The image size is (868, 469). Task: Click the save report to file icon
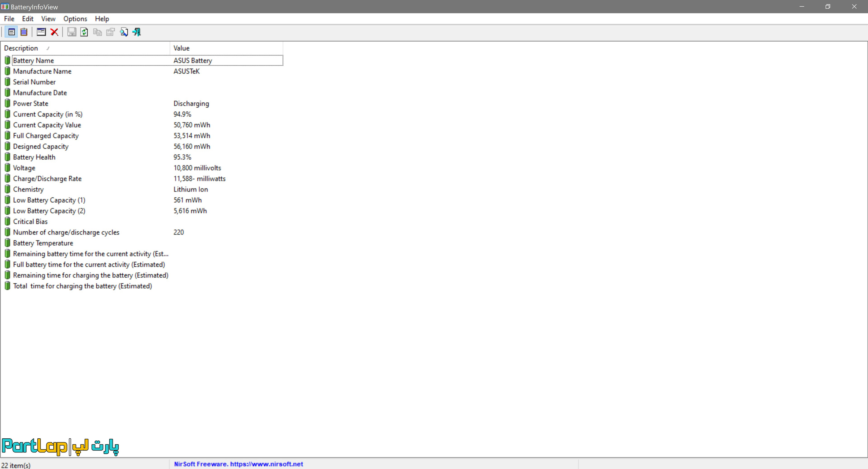click(71, 32)
